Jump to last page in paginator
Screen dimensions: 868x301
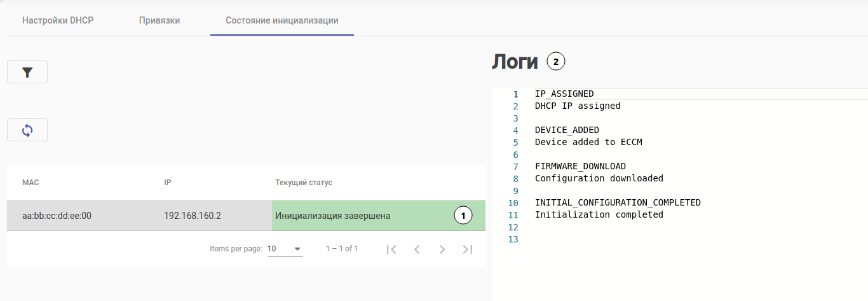point(468,249)
